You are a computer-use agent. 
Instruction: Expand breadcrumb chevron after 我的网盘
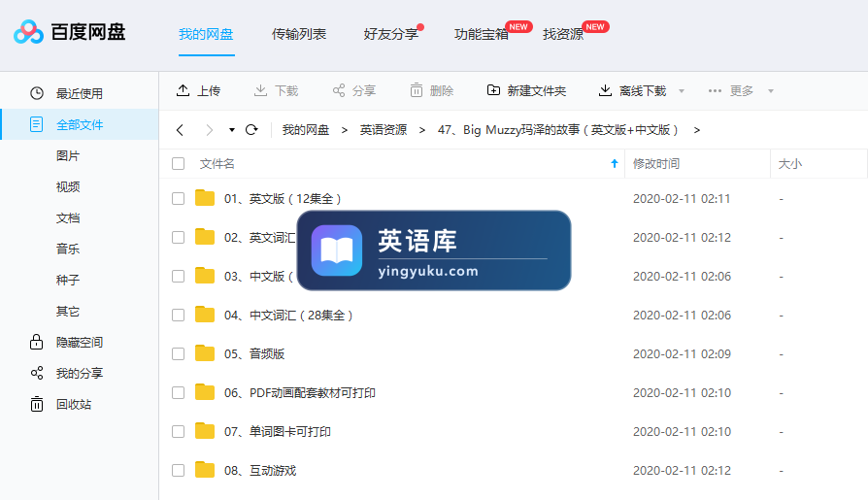click(x=345, y=130)
